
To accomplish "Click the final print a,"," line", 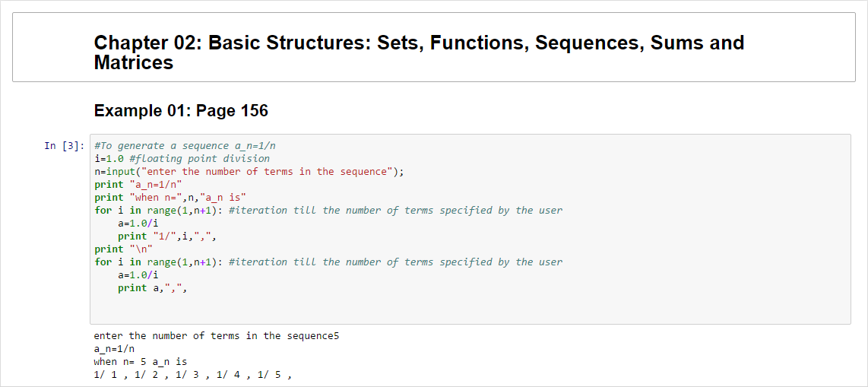I will click(x=152, y=288).
